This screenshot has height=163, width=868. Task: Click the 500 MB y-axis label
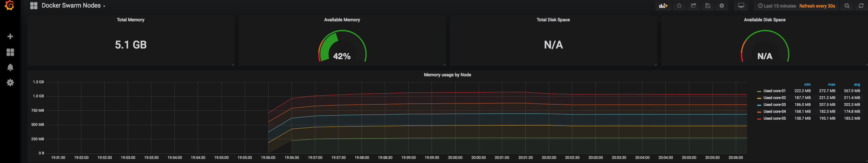(x=38, y=124)
